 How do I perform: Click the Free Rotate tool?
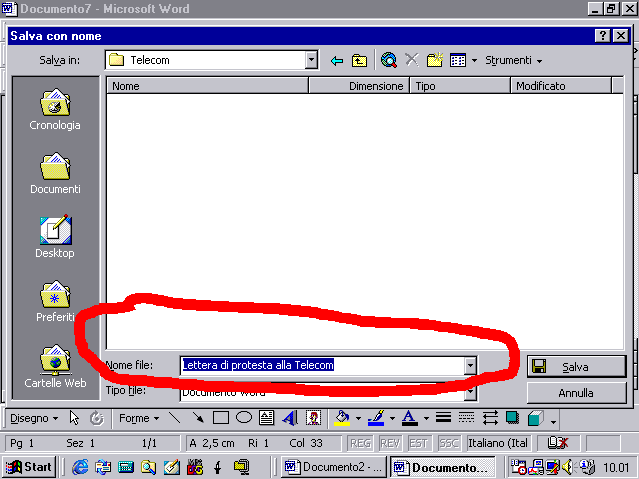click(x=97, y=418)
